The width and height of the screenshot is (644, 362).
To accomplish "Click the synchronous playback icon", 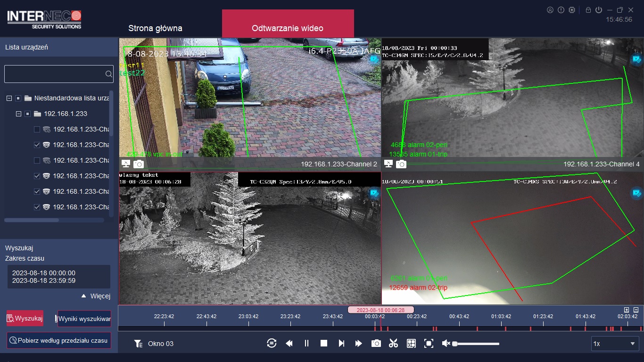I will pos(272,344).
